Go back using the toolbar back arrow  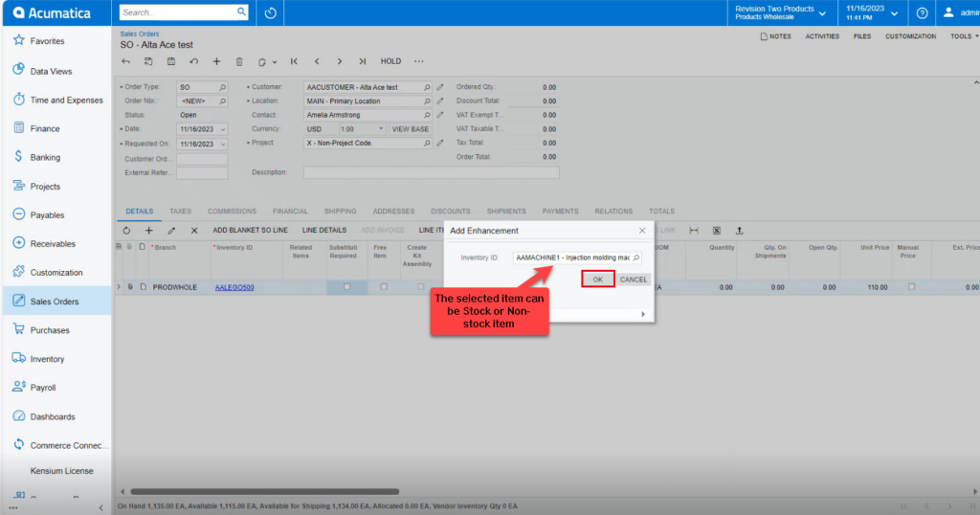(125, 62)
